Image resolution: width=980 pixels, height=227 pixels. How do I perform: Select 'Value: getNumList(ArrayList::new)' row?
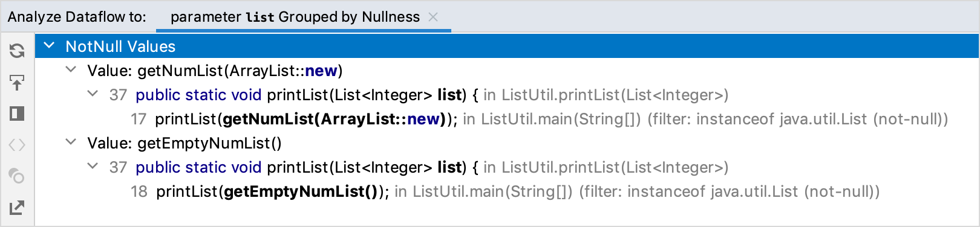(215, 71)
